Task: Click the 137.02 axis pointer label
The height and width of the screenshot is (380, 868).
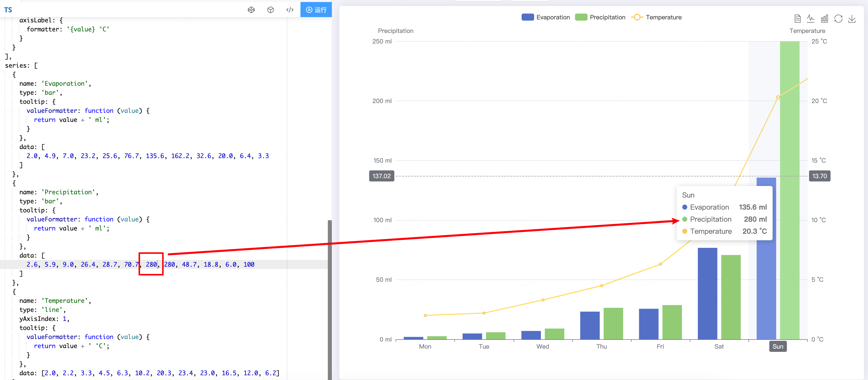Action: tap(382, 176)
